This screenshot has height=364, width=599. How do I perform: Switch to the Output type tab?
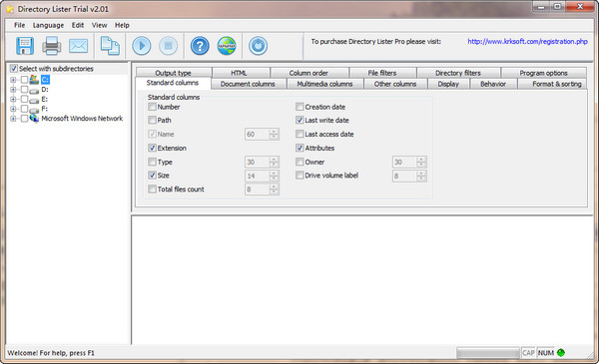174,73
